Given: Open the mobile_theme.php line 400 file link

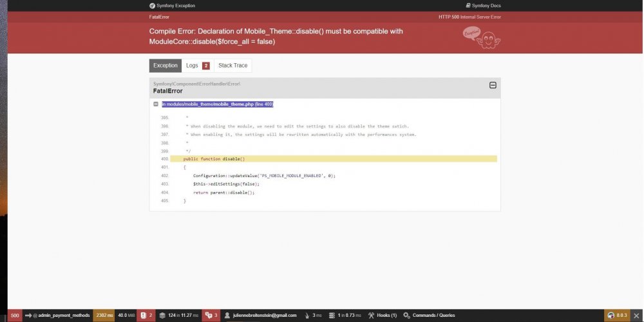Looking at the screenshot, I should 217,104.
